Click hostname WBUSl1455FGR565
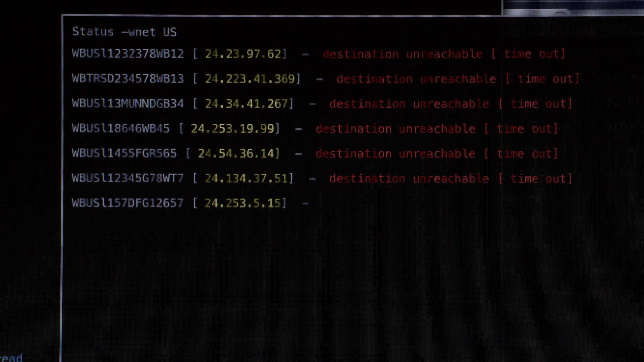Image resolution: width=644 pixels, height=362 pixels. tap(124, 154)
